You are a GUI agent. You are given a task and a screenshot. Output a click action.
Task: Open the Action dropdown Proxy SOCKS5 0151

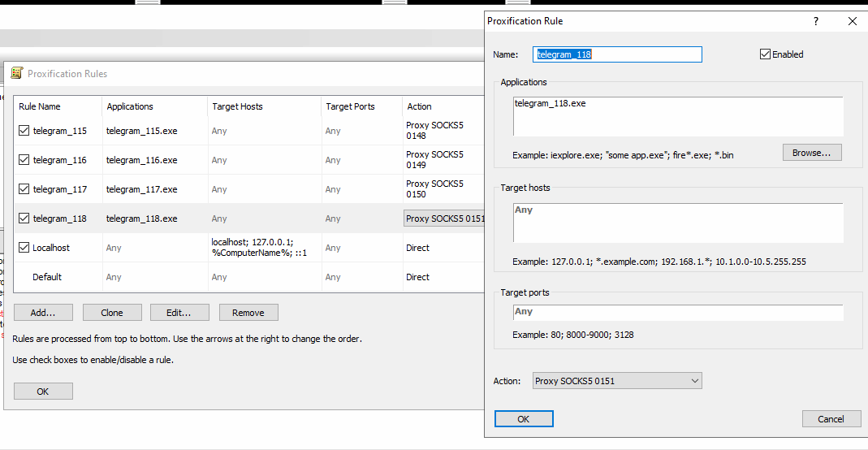coord(617,381)
